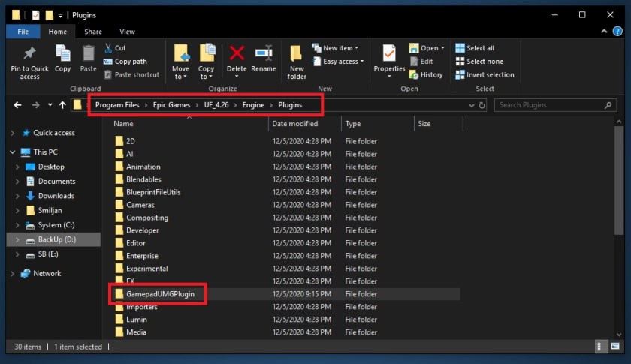This screenshot has height=364, width=631.
Task: Expand the Quick access tree node
Action: (x=12, y=133)
